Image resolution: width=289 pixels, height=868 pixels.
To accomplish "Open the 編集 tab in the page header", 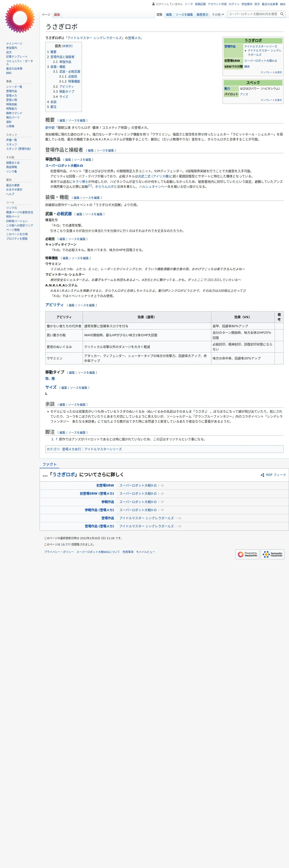I will point(169,14).
